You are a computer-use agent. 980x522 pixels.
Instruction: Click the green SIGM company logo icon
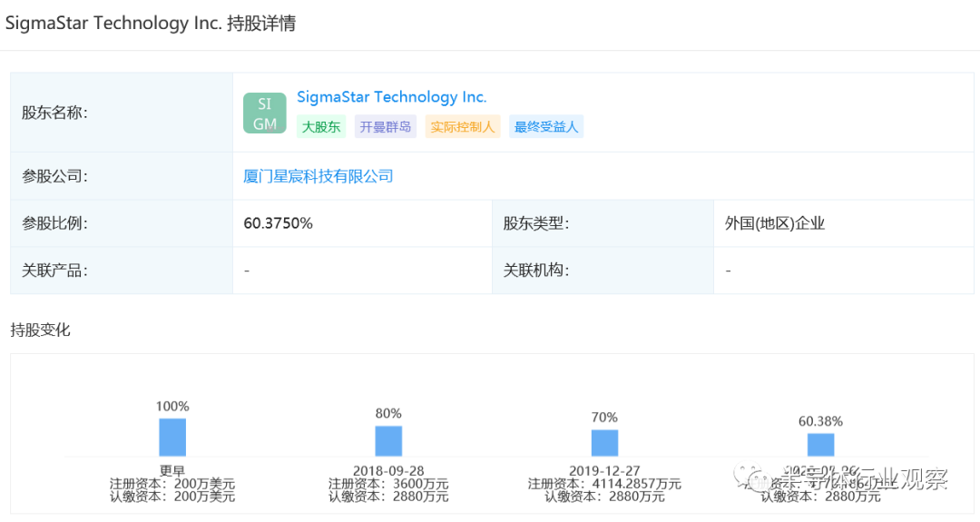264,113
